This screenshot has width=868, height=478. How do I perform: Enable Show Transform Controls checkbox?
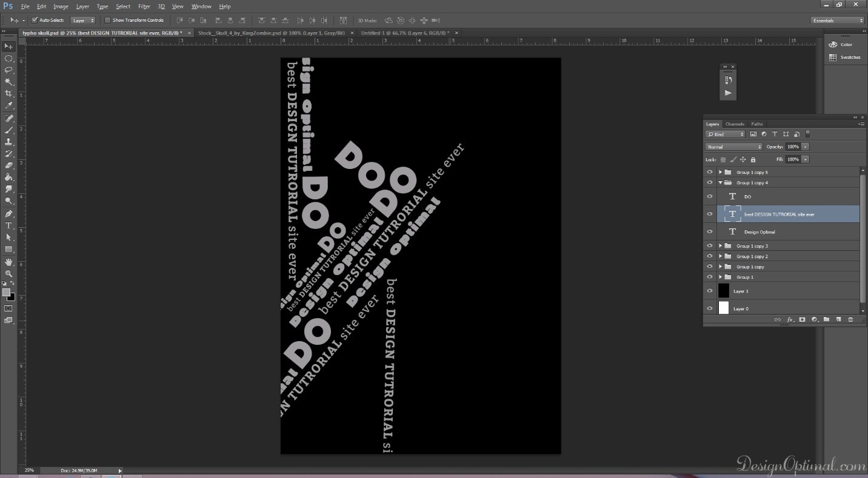click(108, 20)
